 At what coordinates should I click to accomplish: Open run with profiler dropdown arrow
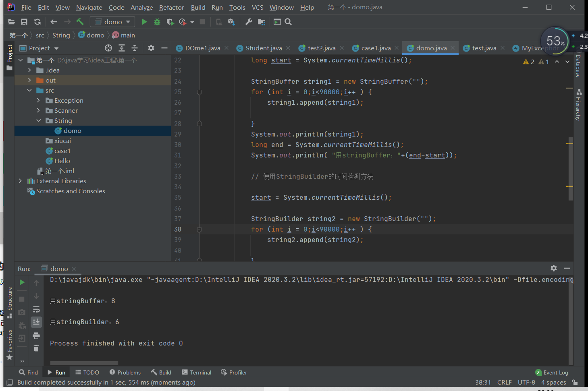(x=192, y=22)
